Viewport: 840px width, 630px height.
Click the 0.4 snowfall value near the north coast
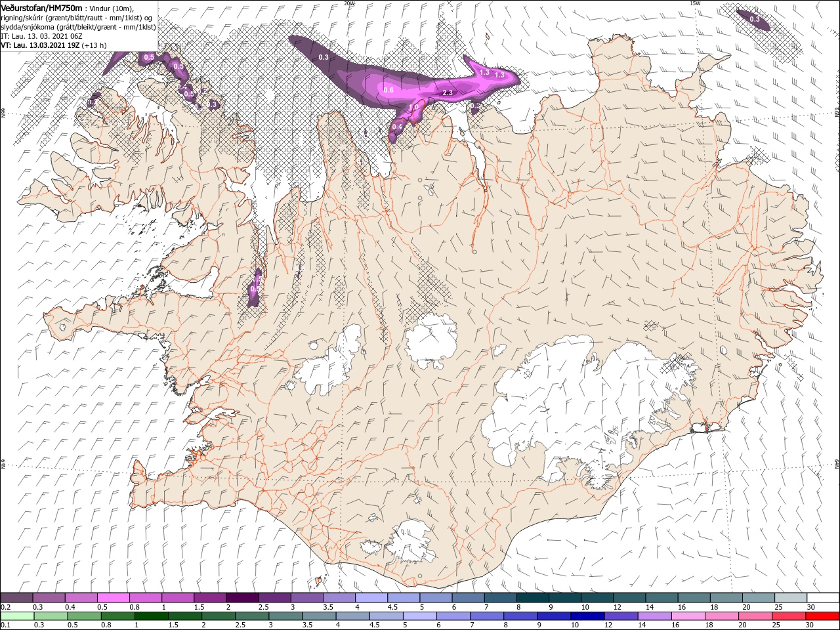(x=397, y=127)
